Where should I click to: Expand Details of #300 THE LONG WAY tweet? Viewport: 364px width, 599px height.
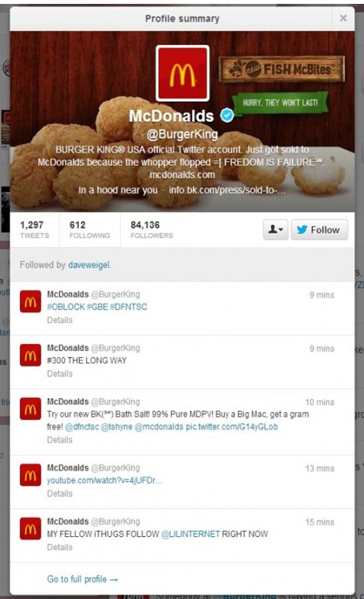point(60,374)
